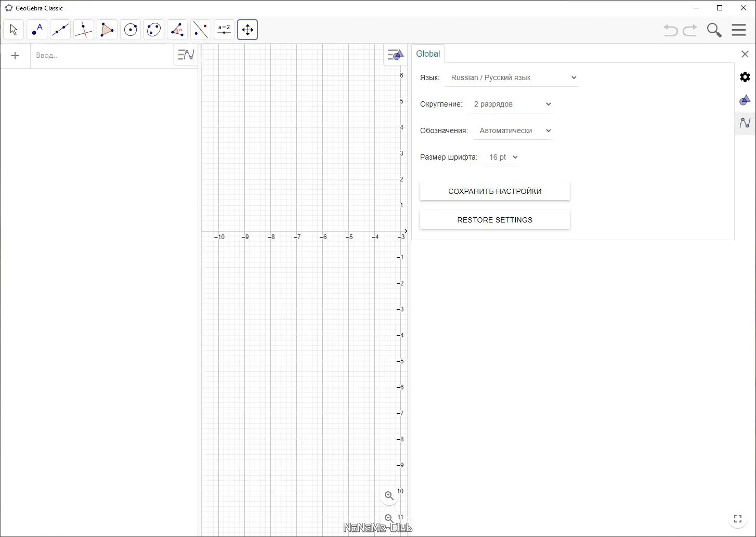The image size is (756, 537).
Task: Enter fullscreen mode
Action: coord(738,519)
